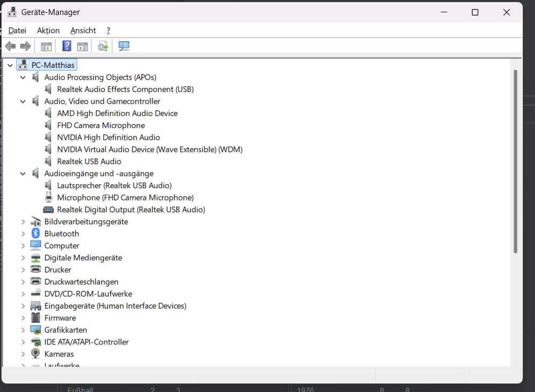Viewport: 535px width, 392px height.
Task: Select NVIDIA High Definition Audio
Action: 109,137
